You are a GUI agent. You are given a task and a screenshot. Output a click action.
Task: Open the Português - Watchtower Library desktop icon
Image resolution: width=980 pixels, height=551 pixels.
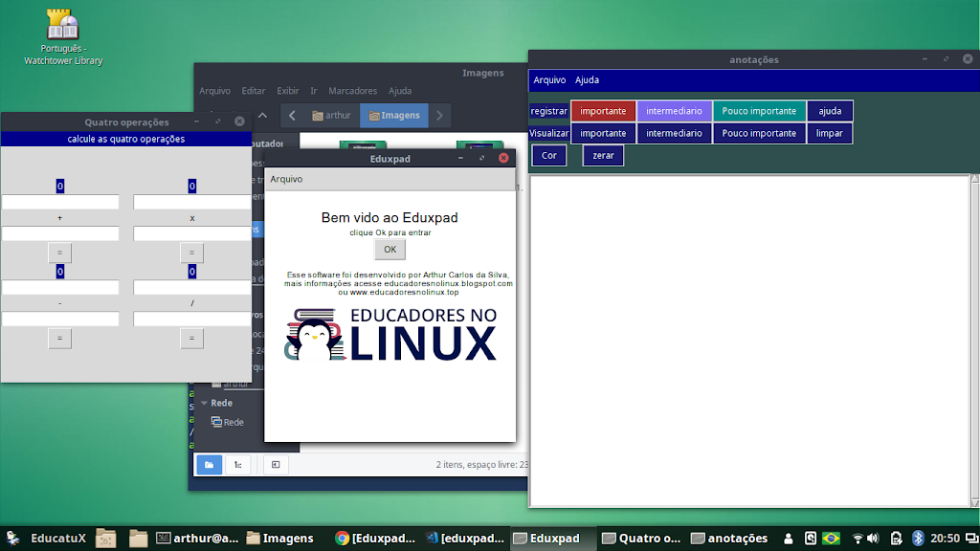(x=62, y=36)
